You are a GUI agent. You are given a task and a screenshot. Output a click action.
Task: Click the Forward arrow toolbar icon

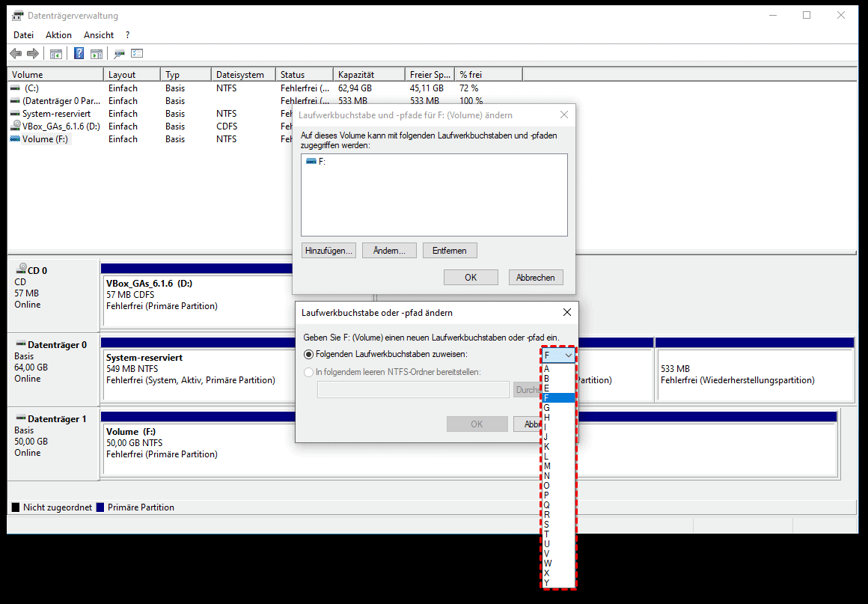[33, 54]
